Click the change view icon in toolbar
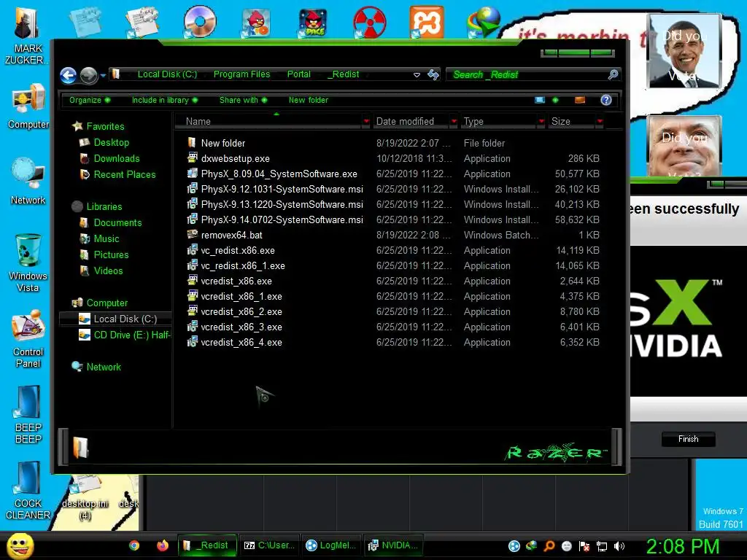The image size is (747, 560). coord(540,99)
